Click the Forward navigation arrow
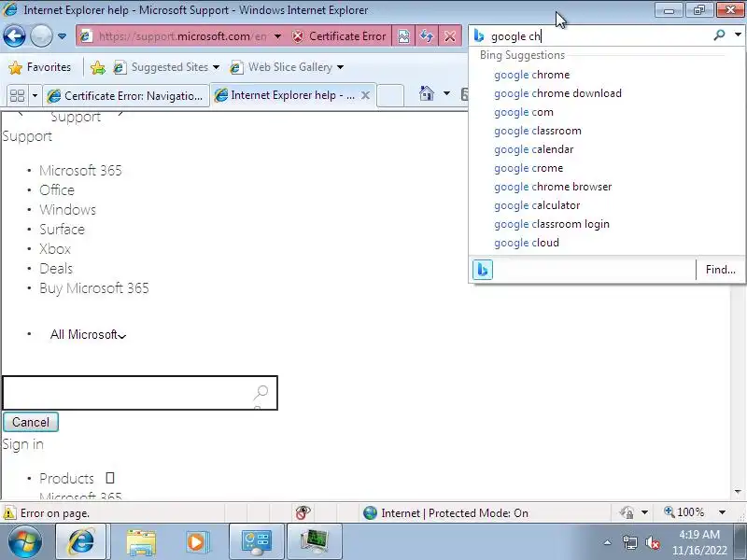747x560 pixels. click(41, 36)
